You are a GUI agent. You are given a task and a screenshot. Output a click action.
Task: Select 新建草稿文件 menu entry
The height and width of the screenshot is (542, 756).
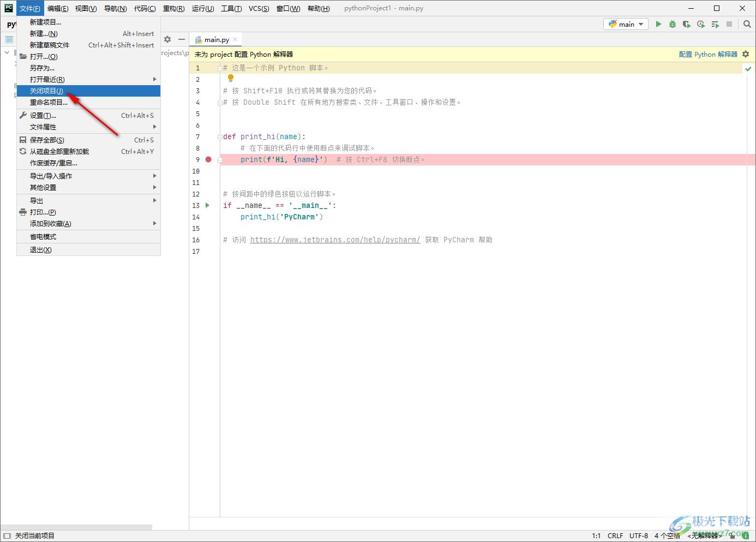click(x=88, y=45)
